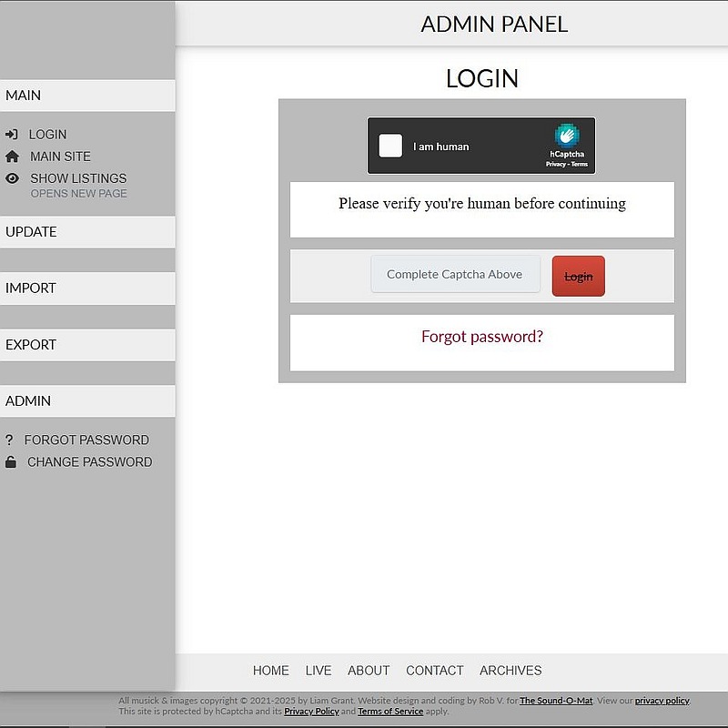
Task: Expand the ADMIN sidebar section
Action: click(x=87, y=400)
